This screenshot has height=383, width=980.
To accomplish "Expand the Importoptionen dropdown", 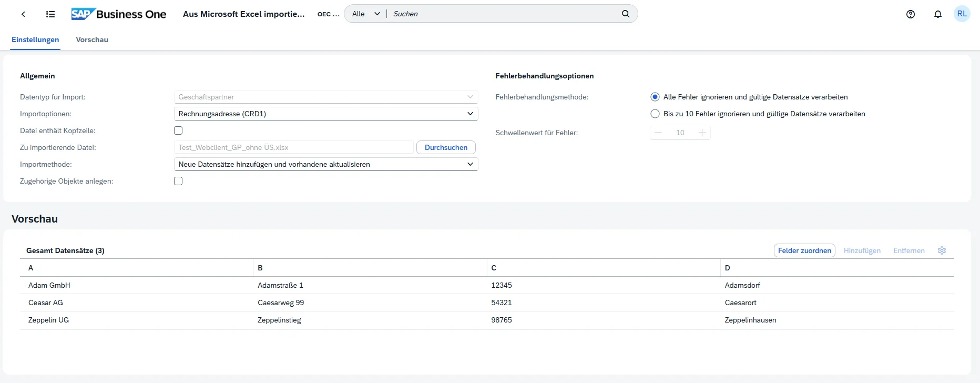I will [x=470, y=114].
